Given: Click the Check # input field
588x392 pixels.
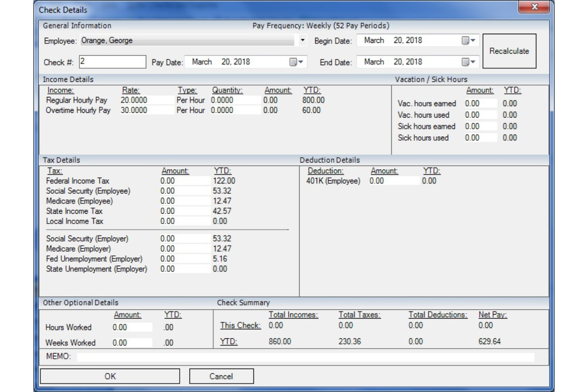Looking at the screenshot, I should pyautogui.click(x=112, y=62).
